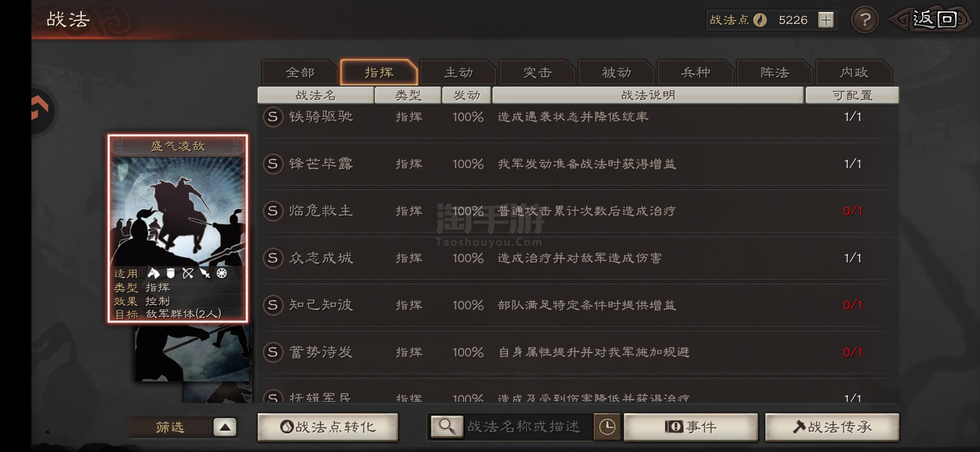The width and height of the screenshot is (980, 452).
Task: Click the 战法传承 button
Action: (832, 427)
